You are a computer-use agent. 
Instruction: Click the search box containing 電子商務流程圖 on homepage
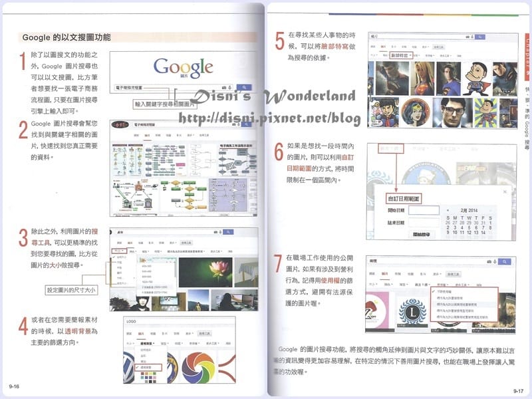pos(174,88)
